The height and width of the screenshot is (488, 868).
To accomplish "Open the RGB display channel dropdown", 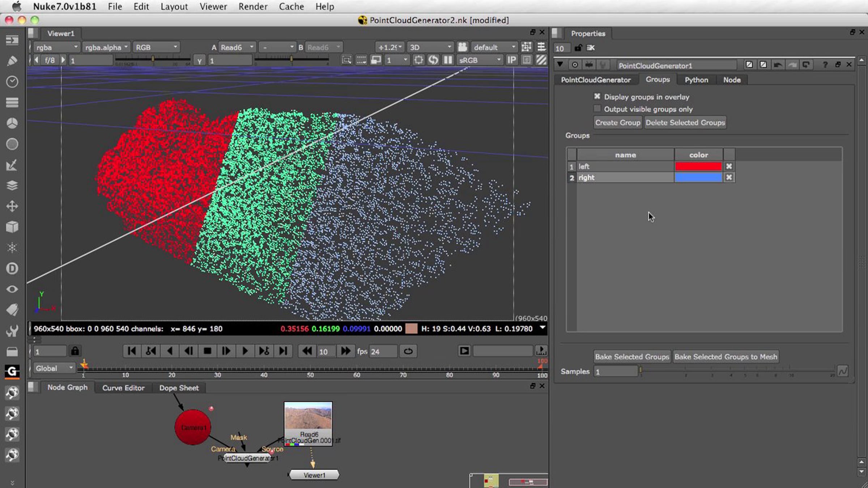I will tap(157, 47).
